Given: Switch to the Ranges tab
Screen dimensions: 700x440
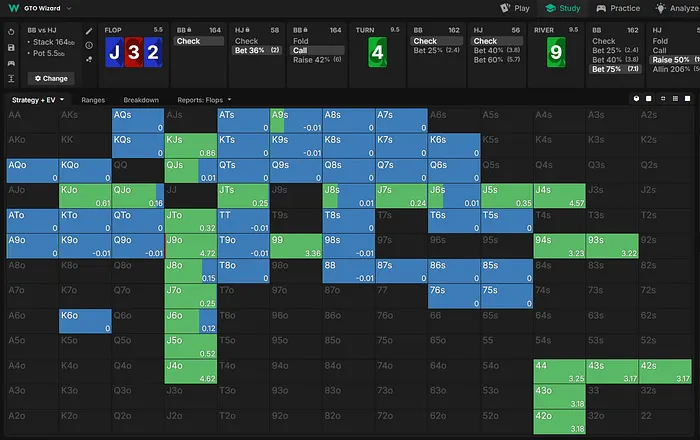Looking at the screenshot, I should pos(93,100).
